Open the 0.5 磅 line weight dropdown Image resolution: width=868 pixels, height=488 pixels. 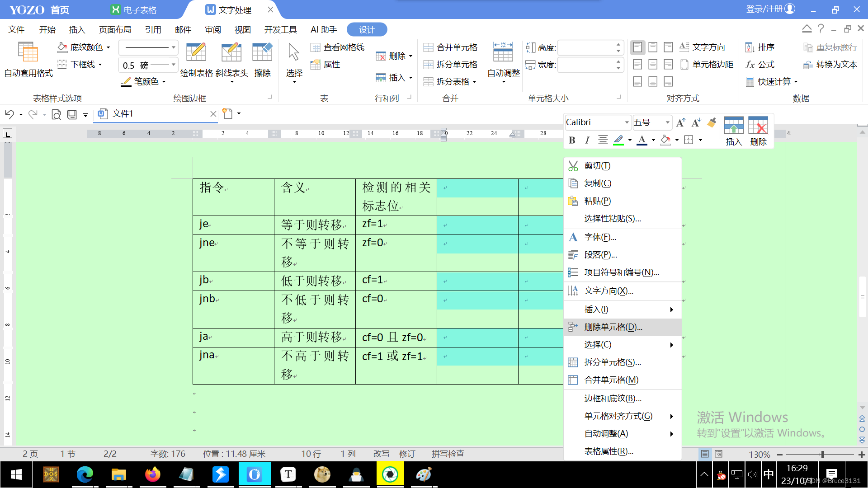coord(173,65)
